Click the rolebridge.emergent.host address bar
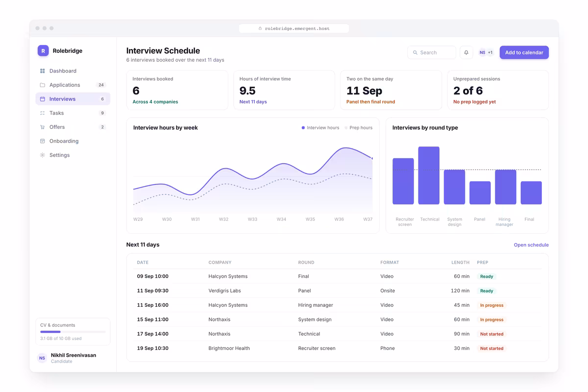 click(x=294, y=28)
